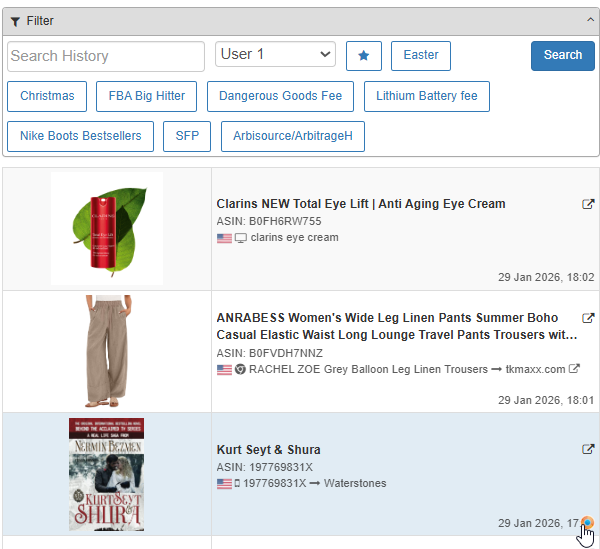
Task: Select the FBA Big Hitter tag
Action: 147,96
